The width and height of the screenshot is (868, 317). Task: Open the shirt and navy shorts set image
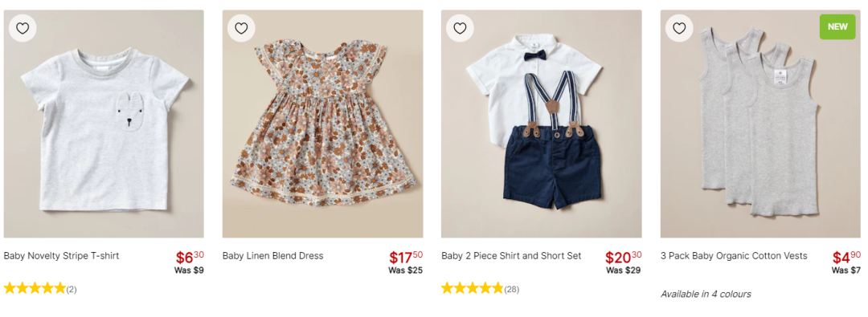542,124
